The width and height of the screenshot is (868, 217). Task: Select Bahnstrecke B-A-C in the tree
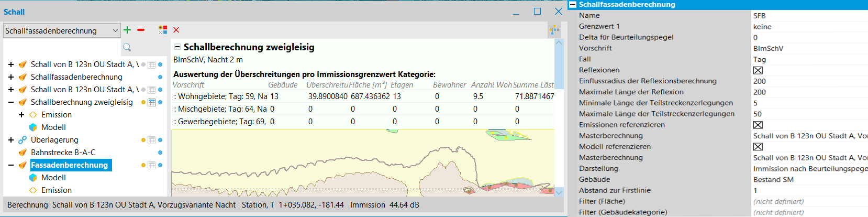click(x=63, y=153)
